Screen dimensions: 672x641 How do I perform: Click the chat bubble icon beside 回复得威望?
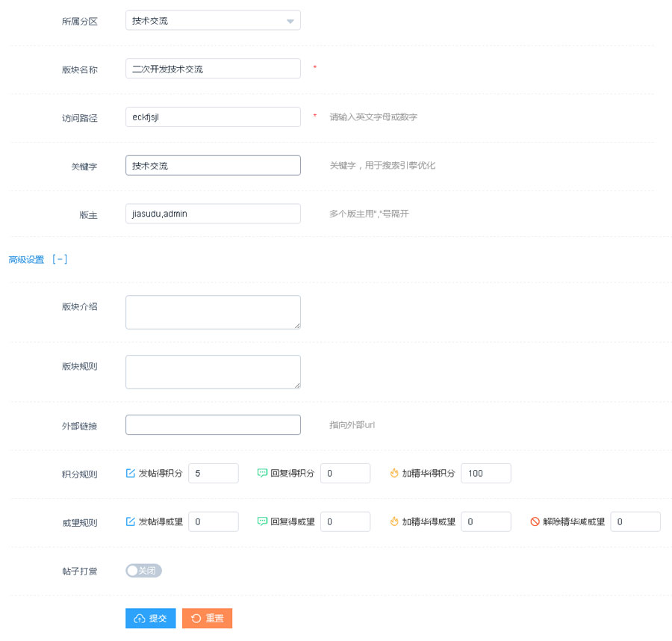(262, 521)
